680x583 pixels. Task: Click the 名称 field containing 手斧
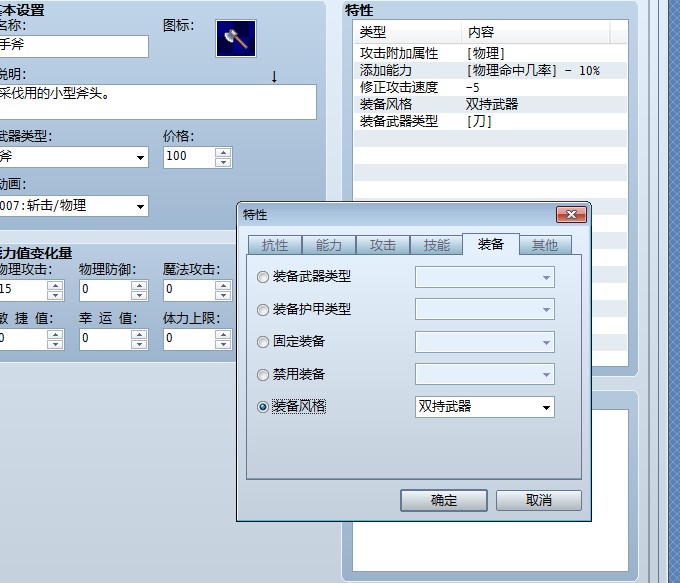74,46
